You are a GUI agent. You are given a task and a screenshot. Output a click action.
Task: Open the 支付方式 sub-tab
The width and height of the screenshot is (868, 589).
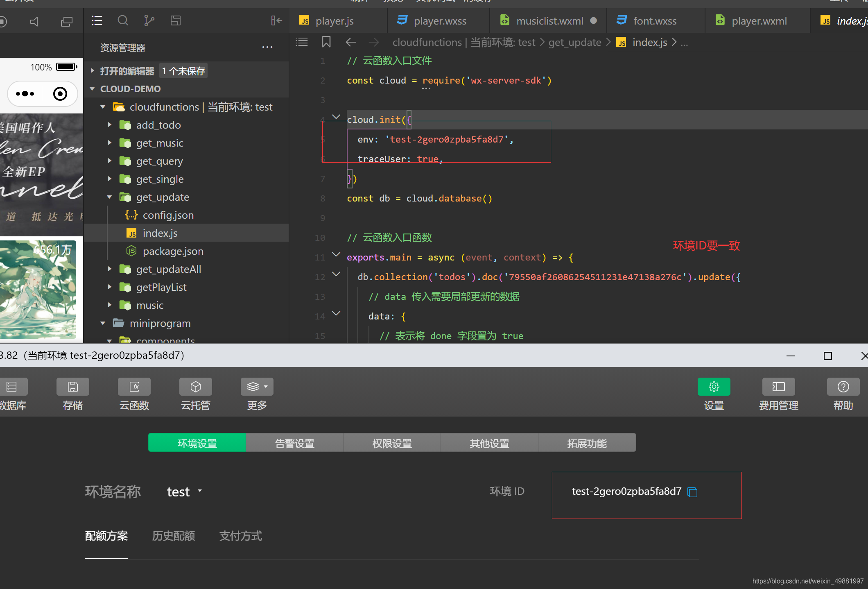pyautogui.click(x=241, y=536)
